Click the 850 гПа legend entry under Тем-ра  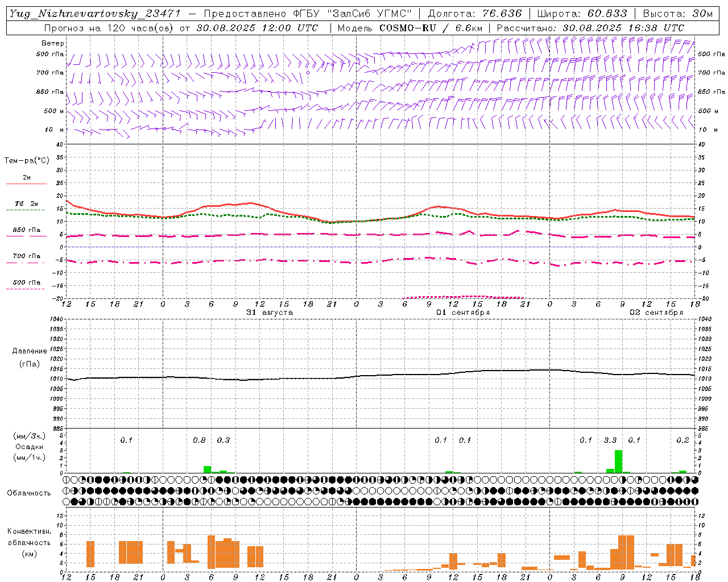pos(27,230)
